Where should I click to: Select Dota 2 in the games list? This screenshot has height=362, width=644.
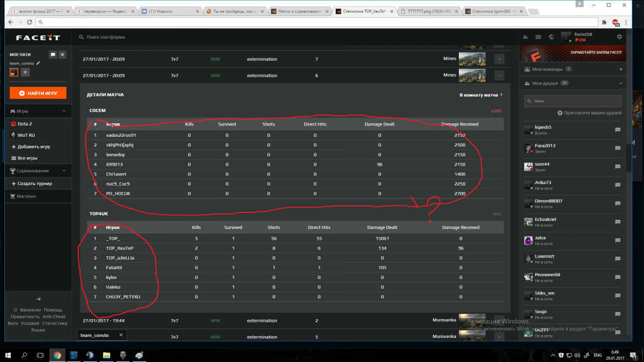[x=25, y=123]
